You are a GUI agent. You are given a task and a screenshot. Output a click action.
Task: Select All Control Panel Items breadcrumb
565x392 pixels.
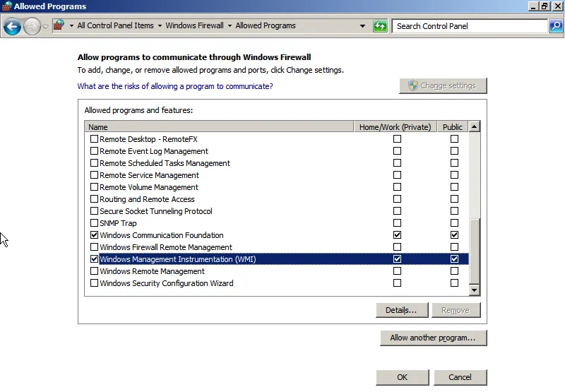pyautogui.click(x=115, y=25)
